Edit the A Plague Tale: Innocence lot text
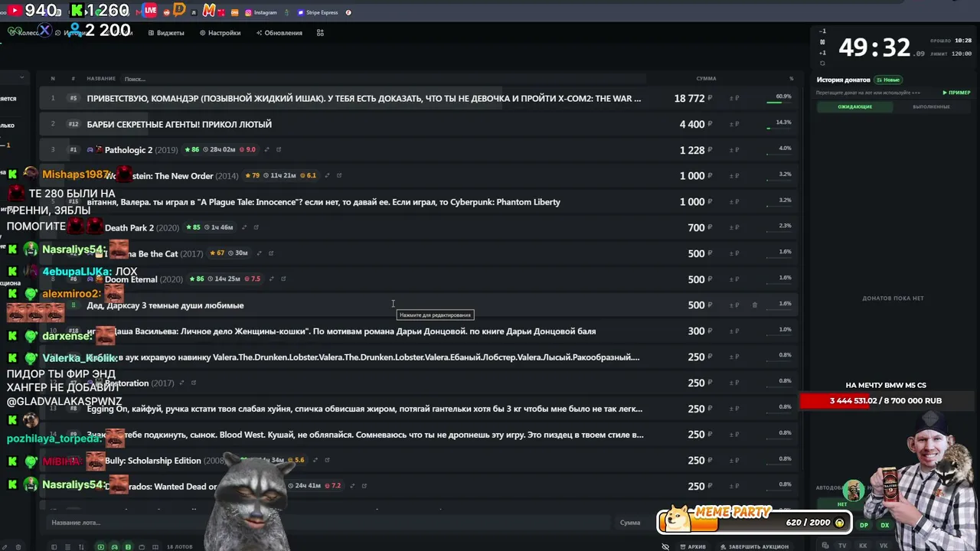 [x=324, y=202]
